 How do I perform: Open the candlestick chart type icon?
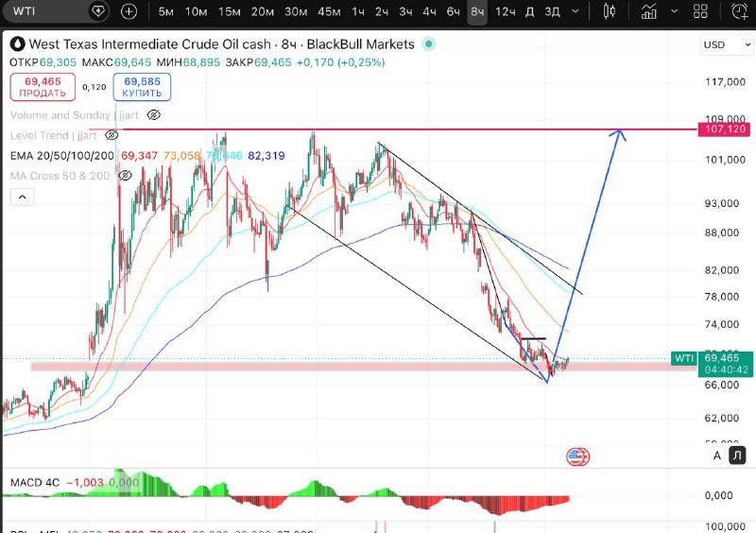610,11
